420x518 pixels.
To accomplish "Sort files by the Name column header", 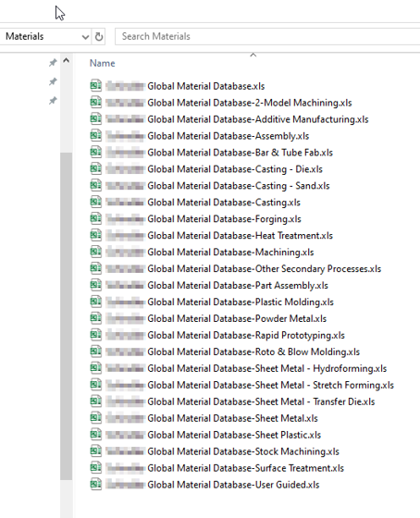I will [x=102, y=63].
